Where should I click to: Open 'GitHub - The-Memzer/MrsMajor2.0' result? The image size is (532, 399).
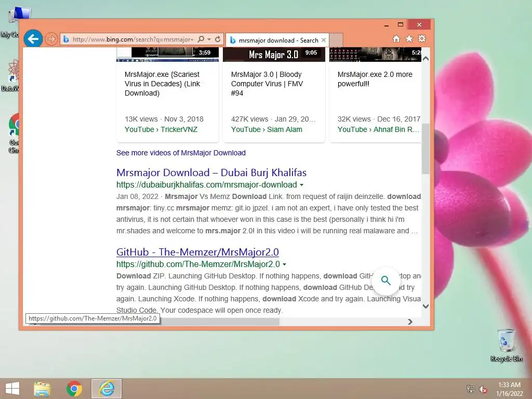197,252
